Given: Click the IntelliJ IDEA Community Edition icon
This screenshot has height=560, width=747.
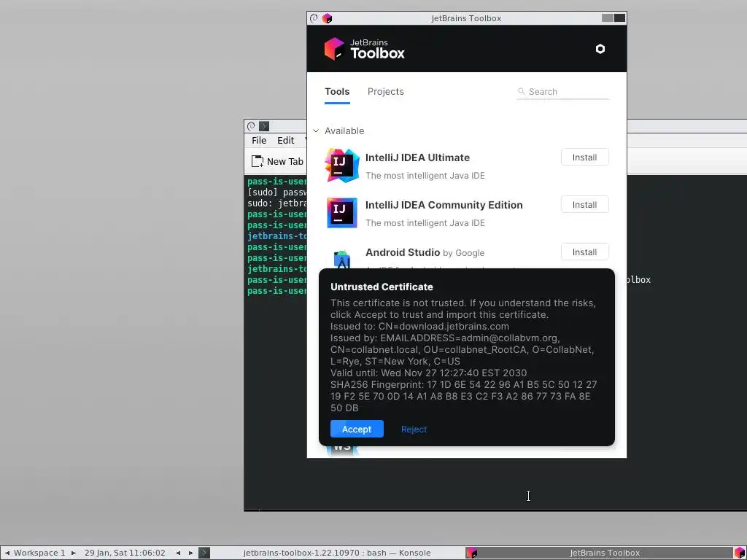Looking at the screenshot, I should 342,212.
